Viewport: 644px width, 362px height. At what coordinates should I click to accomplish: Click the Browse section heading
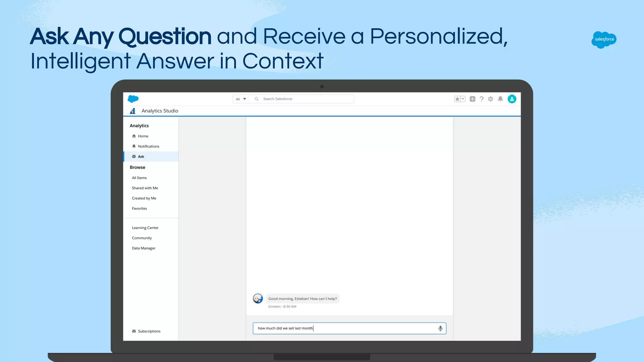click(137, 167)
